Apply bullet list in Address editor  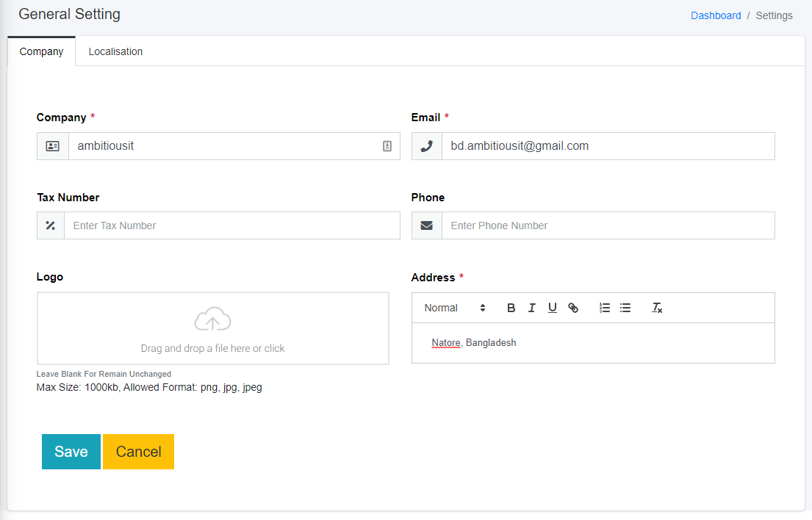coord(625,308)
